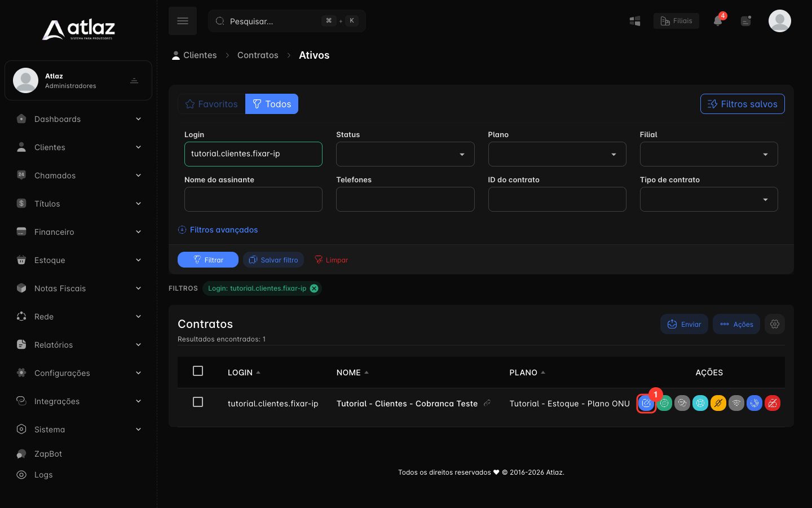Expand Filtros avançados
812x508 pixels.
[x=218, y=230]
